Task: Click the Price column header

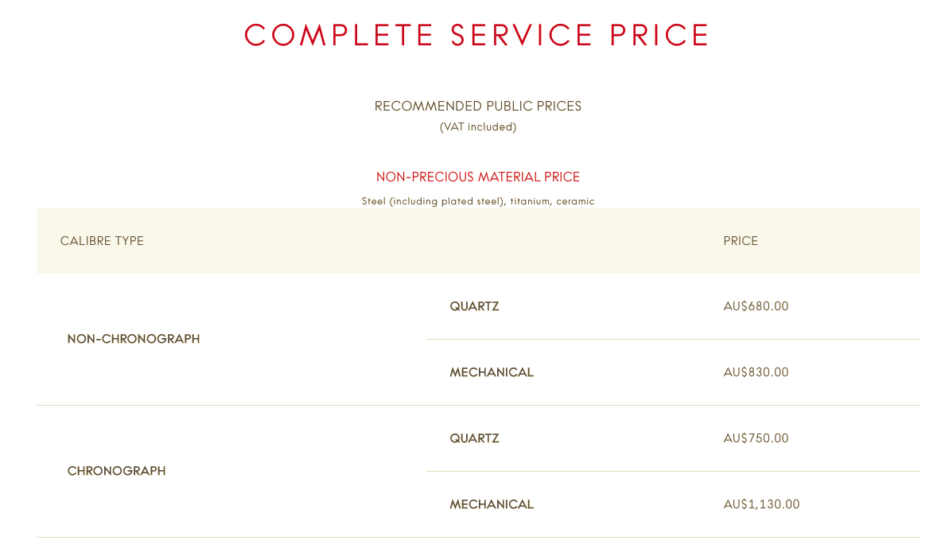Action: [x=741, y=241]
